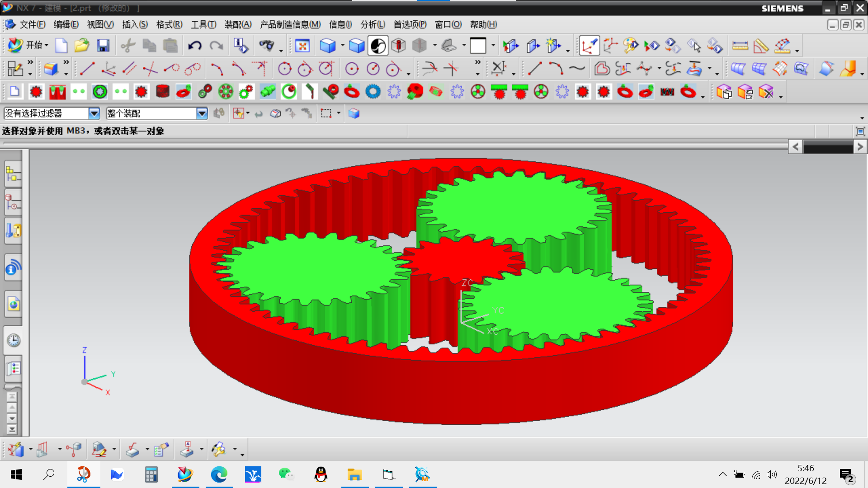Open the selection filter dropdown
Image resolution: width=868 pixels, height=488 pixels.
click(x=94, y=113)
